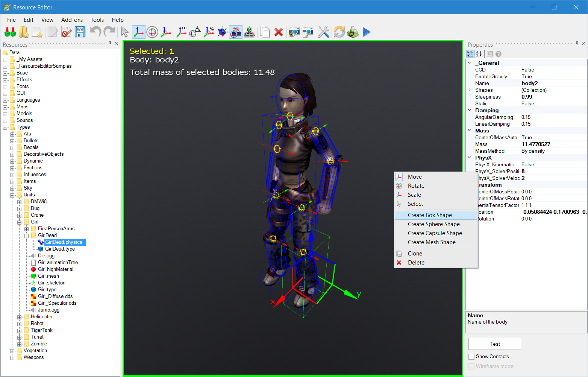Click the Undo arrow in toolbar
Viewport: 588px width, 377px height.
click(x=95, y=32)
